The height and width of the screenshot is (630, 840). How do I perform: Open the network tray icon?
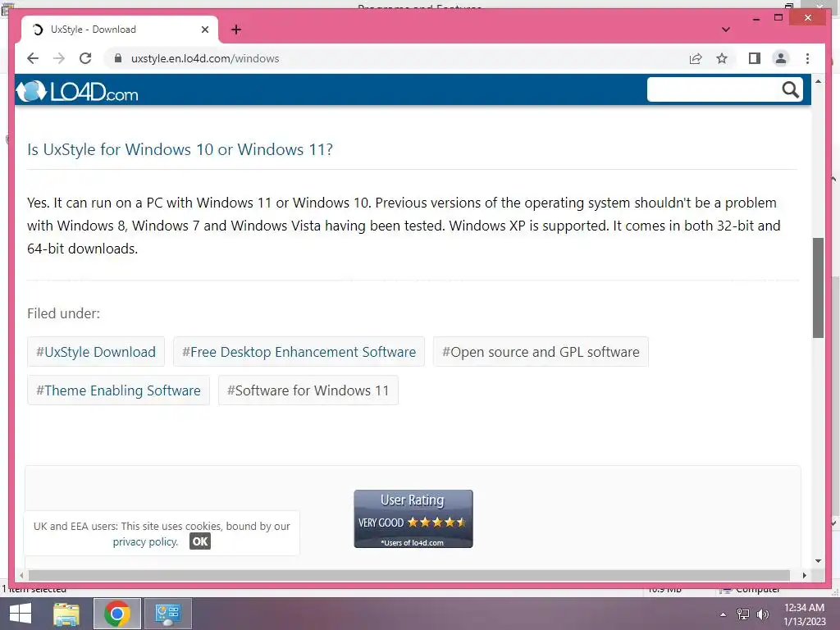tap(743, 614)
